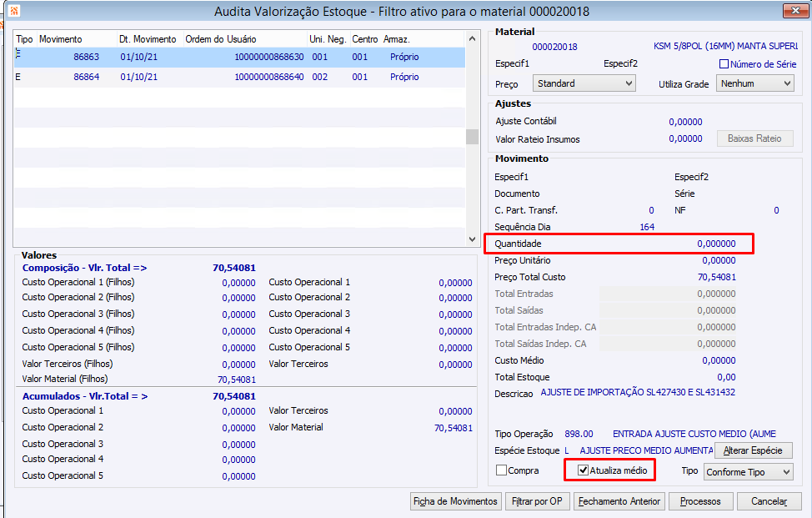Enable the Compra checkbox
Screen dimensions: 812x518
coord(501,470)
